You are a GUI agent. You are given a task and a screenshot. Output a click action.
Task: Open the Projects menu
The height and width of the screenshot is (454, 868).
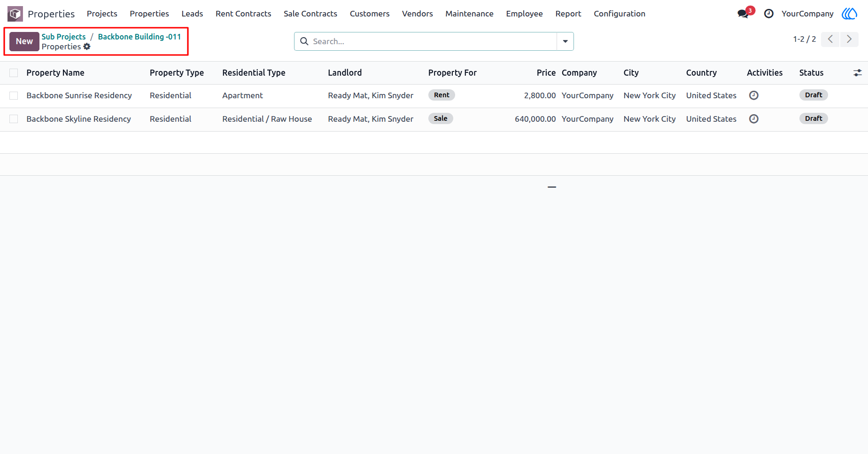click(x=102, y=14)
